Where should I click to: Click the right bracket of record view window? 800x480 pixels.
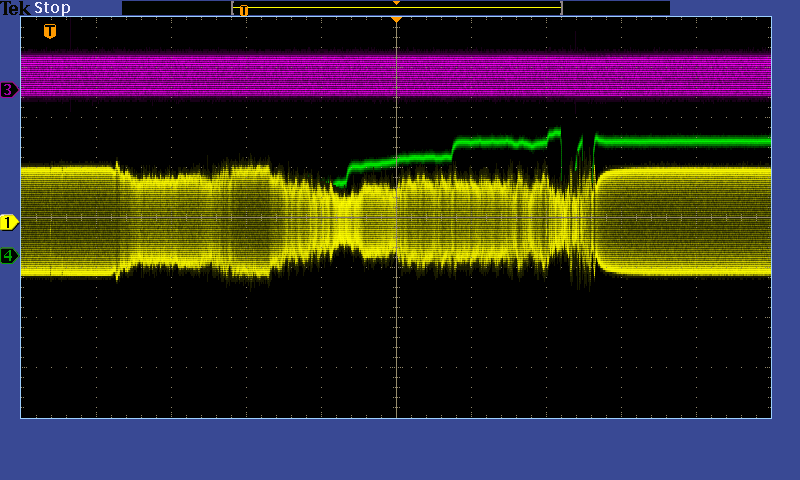coord(561,8)
